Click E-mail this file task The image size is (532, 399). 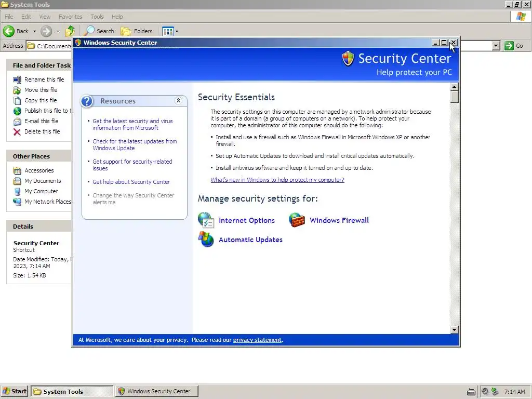click(42, 121)
